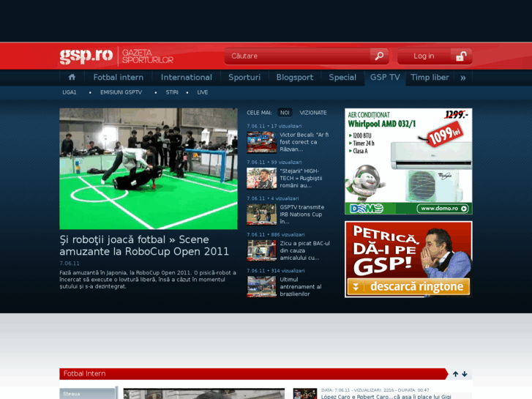Viewport: 532px width, 399px height.
Task: Click the search magnifier icon
Action: [379, 56]
